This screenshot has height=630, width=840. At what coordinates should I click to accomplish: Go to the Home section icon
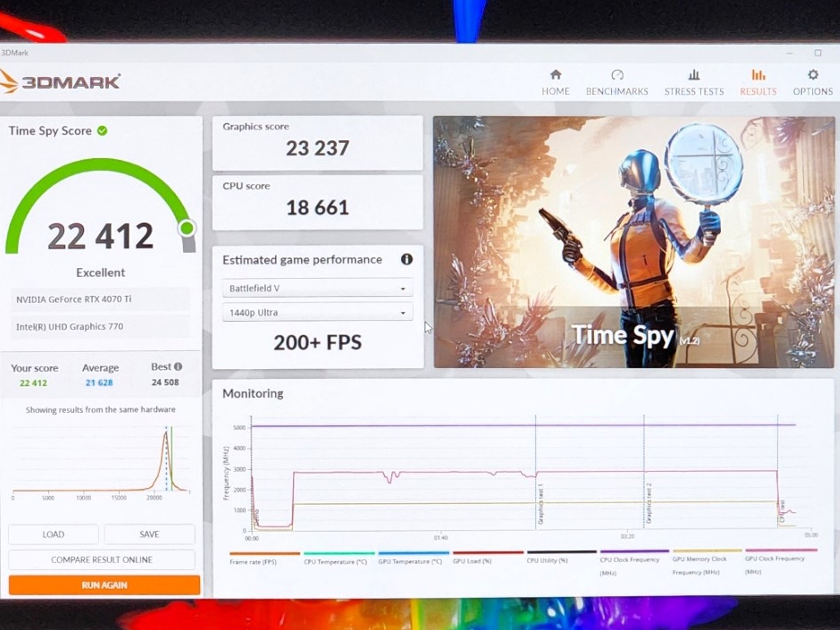coord(556,75)
